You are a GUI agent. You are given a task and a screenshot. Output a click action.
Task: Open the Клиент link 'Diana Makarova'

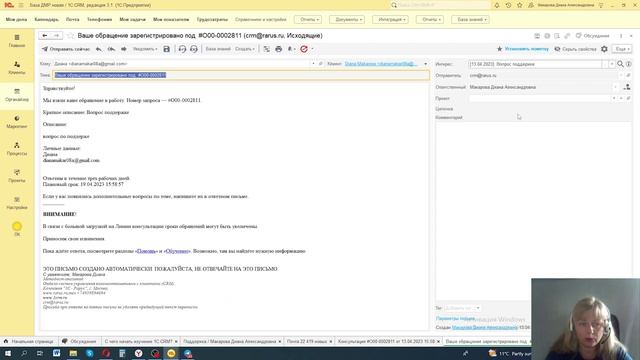[x=381, y=64]
